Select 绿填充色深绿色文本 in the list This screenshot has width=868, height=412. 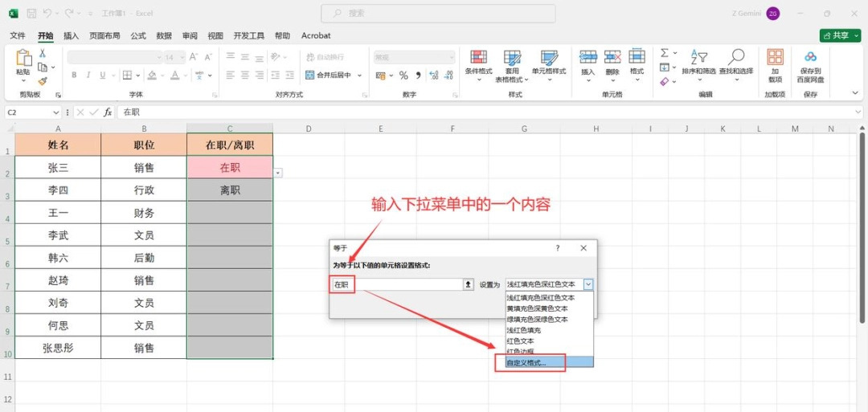coord(549,319)
